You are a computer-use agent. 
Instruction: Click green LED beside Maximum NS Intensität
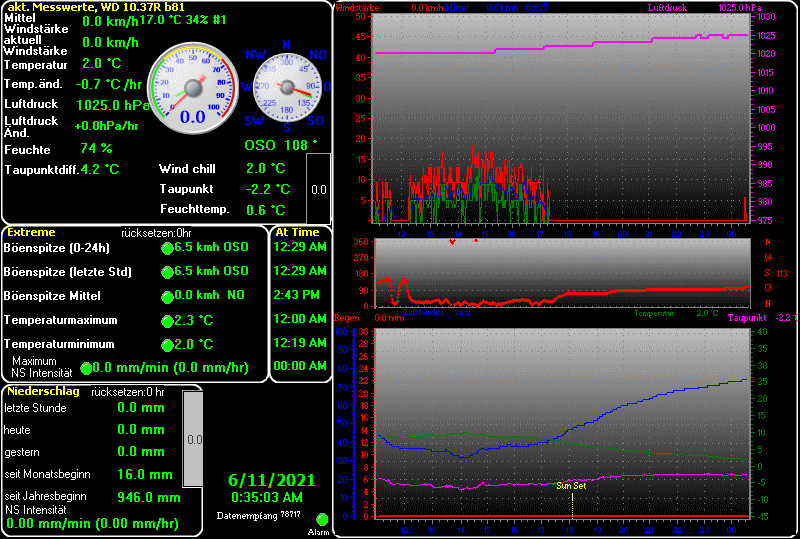click(86, 368)
